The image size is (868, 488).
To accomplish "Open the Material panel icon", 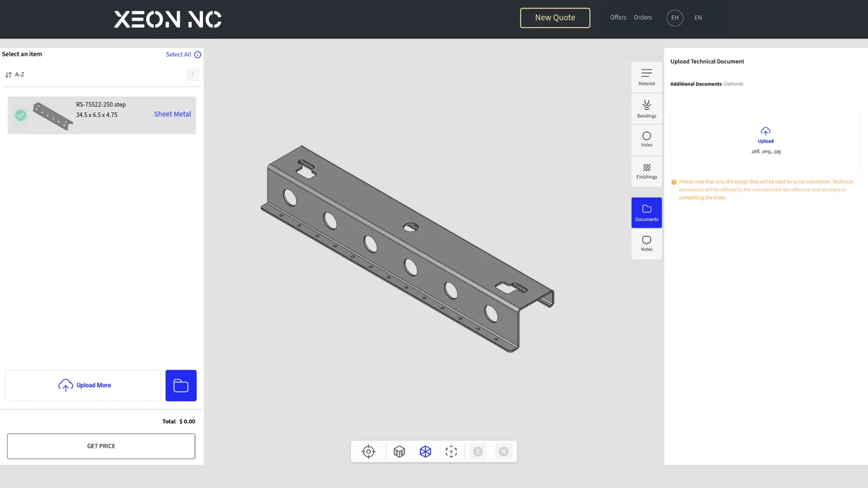I will [647, 77].
